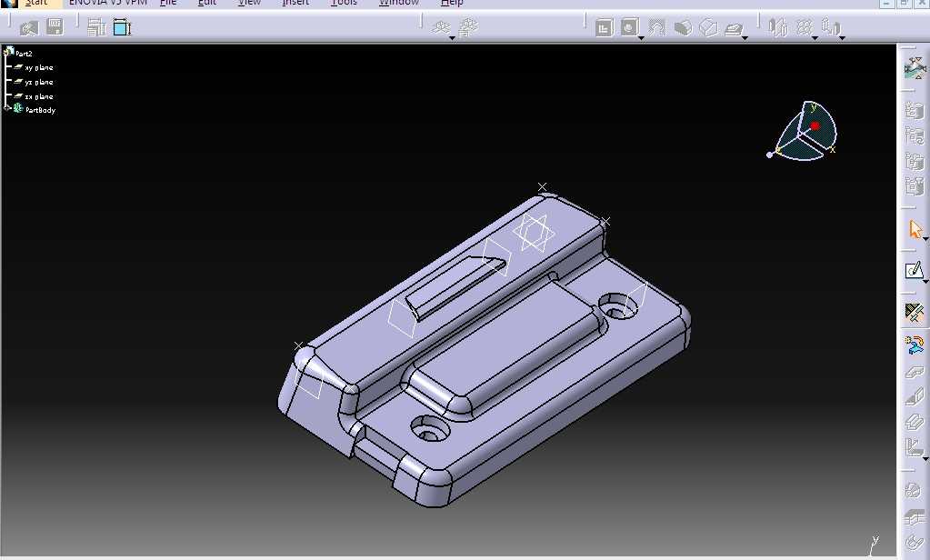Click the grayed axis-system planes icon
The image size is (930, 560).
pos(441,27)
